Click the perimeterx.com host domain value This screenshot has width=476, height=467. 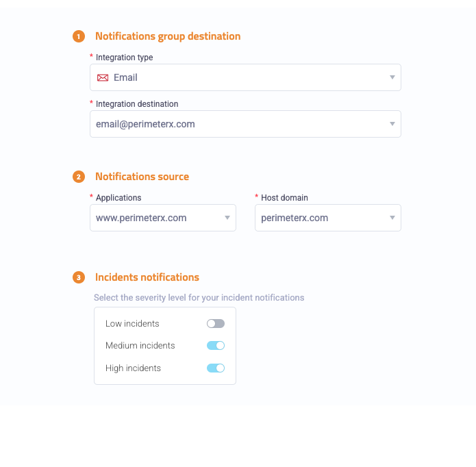295,218
